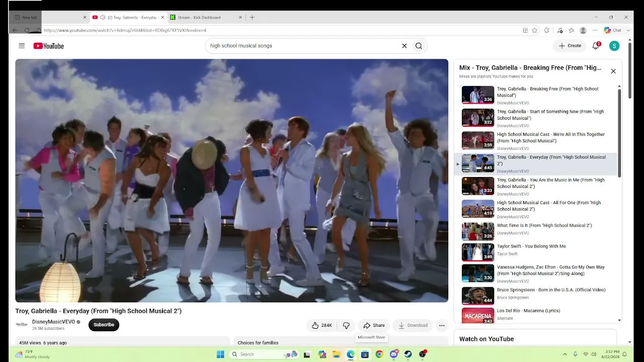Viewport: 644px width, 362px height.
Task: Select Taylor Swift - You Belong With Me
Action: click(536, 252)
